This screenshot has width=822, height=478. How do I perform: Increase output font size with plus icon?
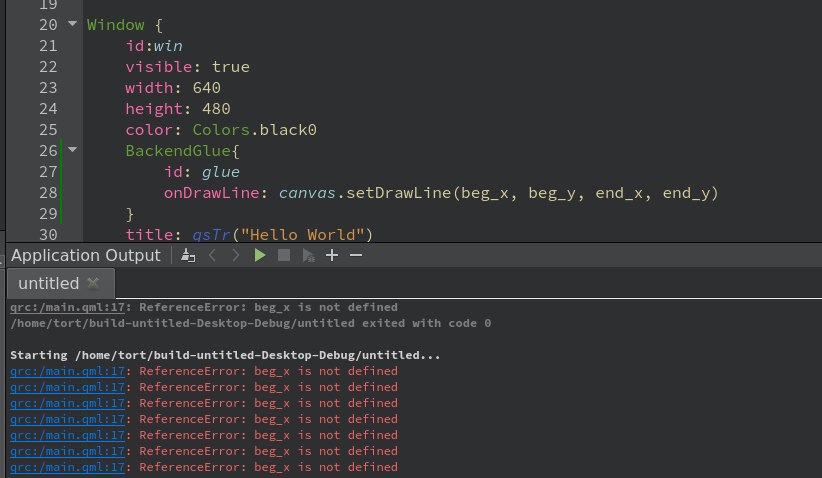point(332,256)
